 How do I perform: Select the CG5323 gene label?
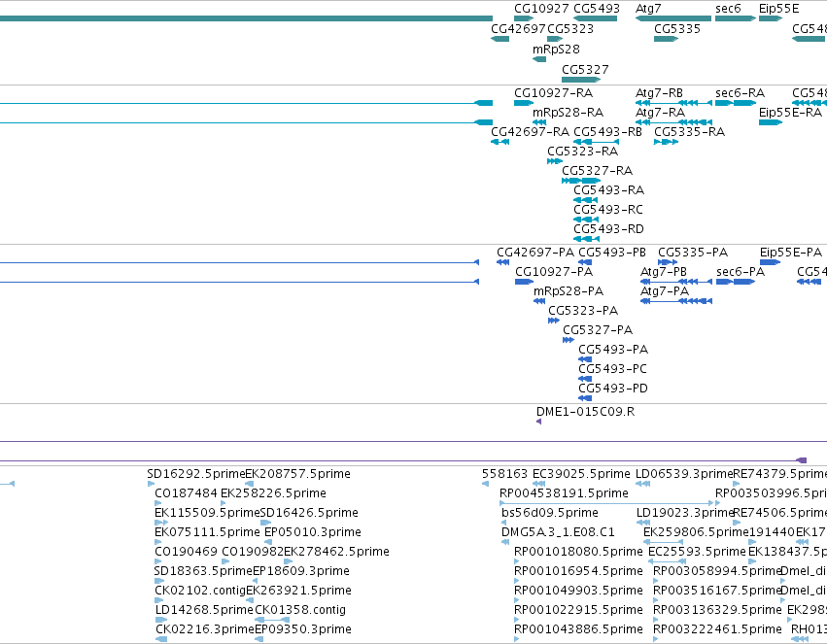pos(570,29)
